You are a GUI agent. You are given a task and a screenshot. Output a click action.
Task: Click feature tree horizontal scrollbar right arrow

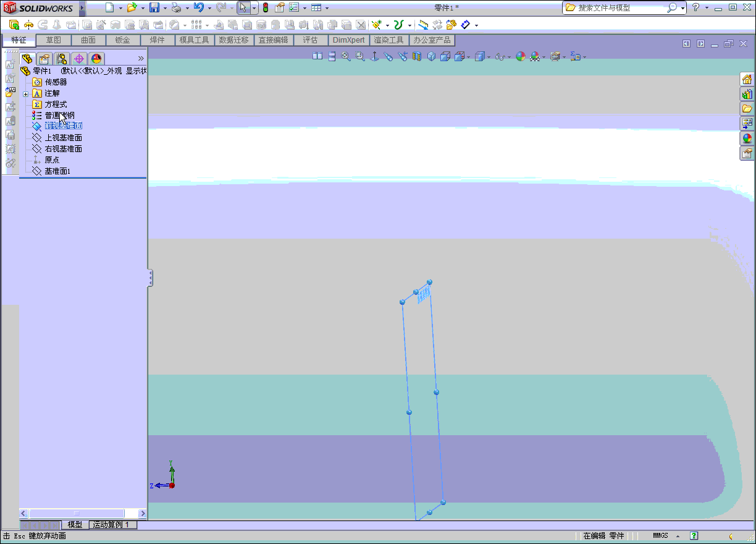tap(143, 513)
